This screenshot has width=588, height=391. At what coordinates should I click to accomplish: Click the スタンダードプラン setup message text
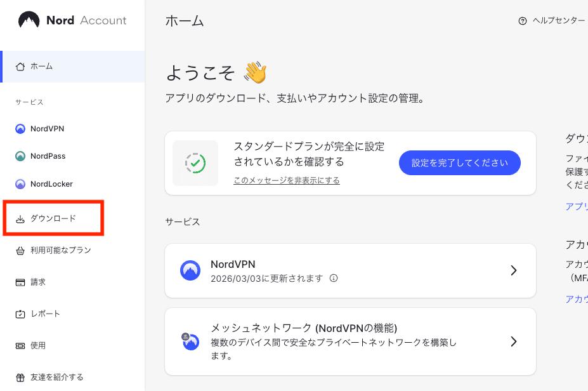[310, 154]
